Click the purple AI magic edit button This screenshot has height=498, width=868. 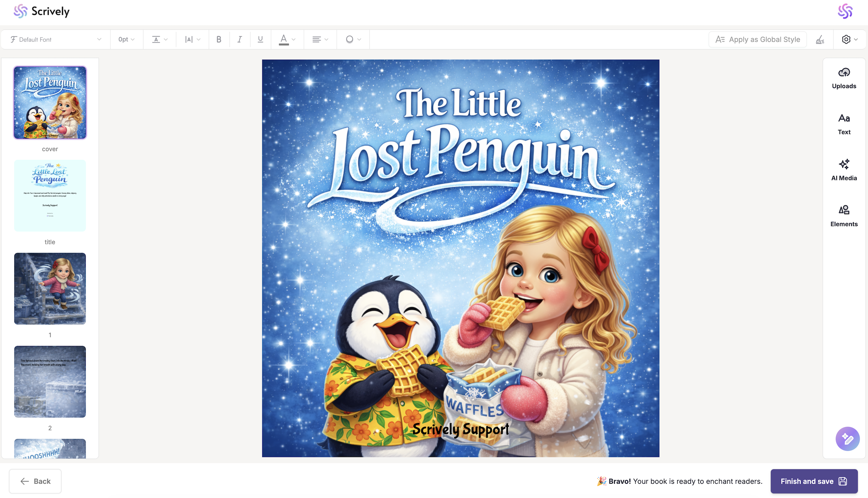pyautogui.click(x=847, y=439)
